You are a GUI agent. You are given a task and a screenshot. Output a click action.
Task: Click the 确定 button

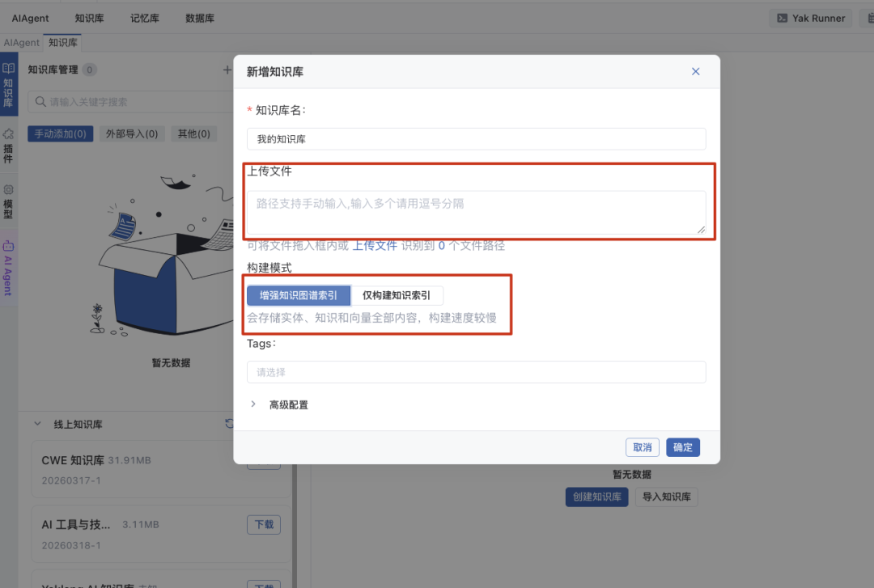click(683, 447)
